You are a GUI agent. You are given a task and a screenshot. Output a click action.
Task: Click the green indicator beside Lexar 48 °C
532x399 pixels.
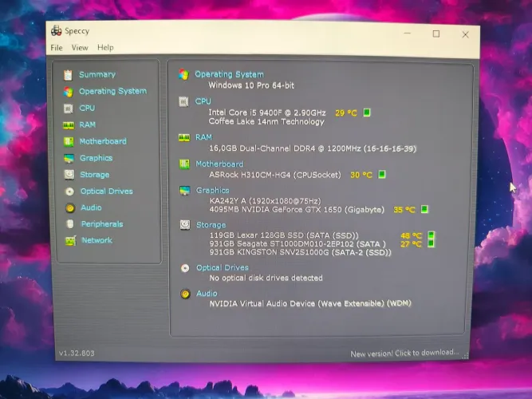click(431, 235)
